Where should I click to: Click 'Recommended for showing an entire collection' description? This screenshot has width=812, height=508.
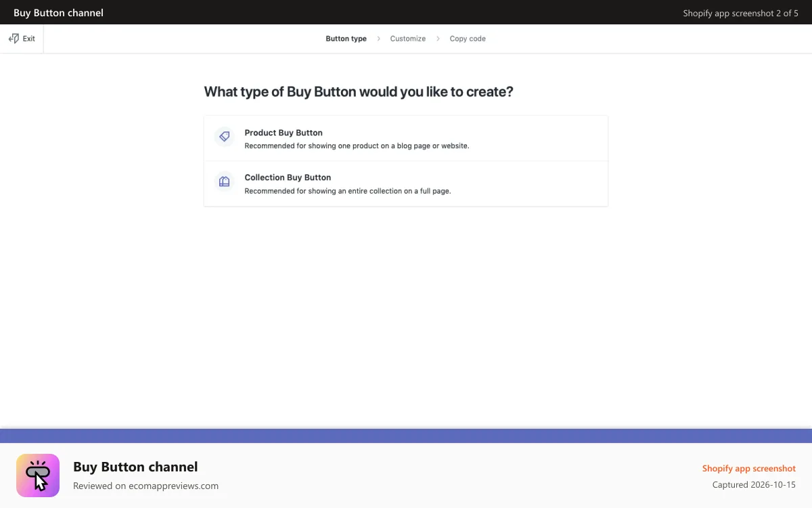[348, 191]
